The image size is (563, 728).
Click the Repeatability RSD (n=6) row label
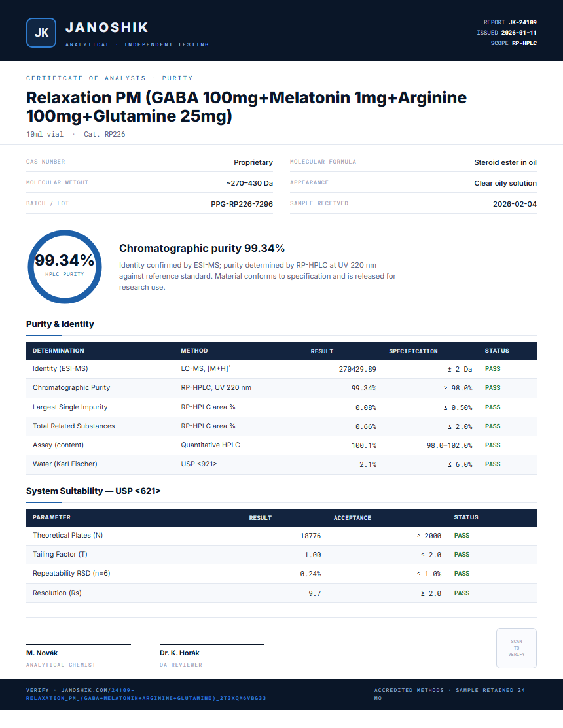point(71,574)
